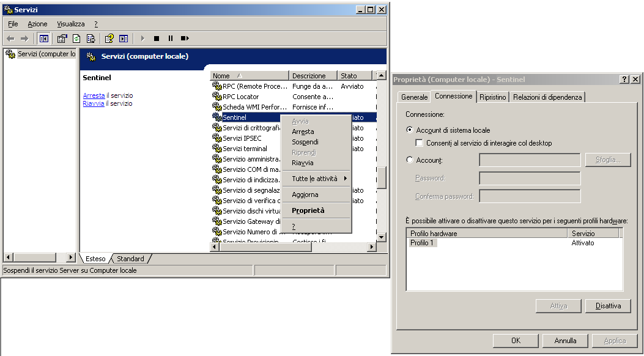Toggle the action pane toolbar icon
This screenshot has height=356, width=644.
tap(123, 39)
